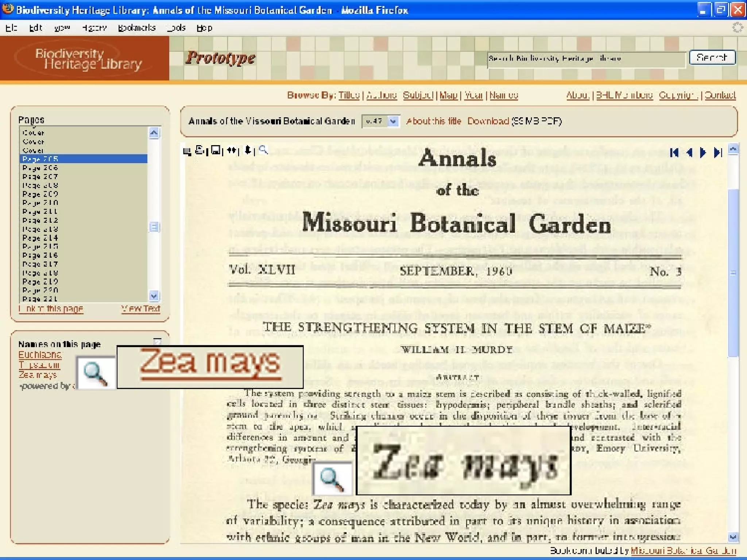
Task: Collapse the Names on this page panel
Action: pos(157,341)
